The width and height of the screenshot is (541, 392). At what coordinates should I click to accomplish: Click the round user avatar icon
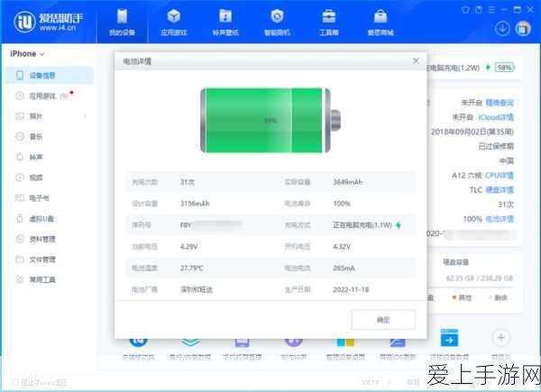(x=523, y=28)
